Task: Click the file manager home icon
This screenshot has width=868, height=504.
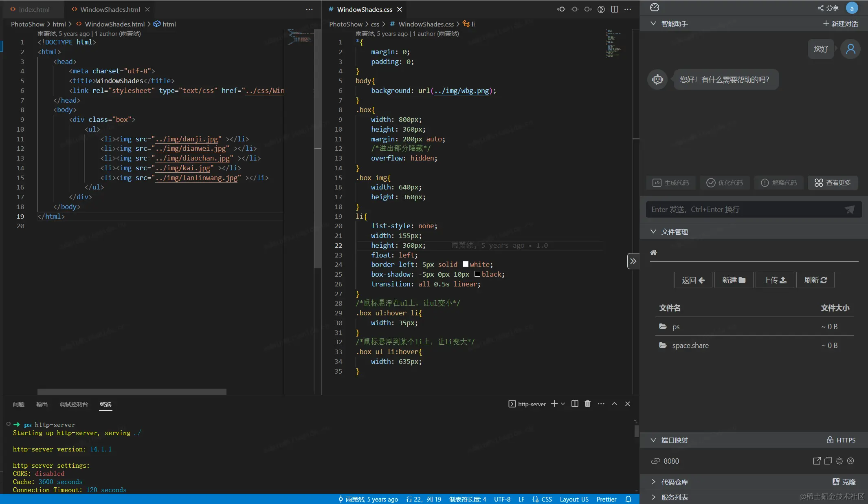Action: [653, 252]
